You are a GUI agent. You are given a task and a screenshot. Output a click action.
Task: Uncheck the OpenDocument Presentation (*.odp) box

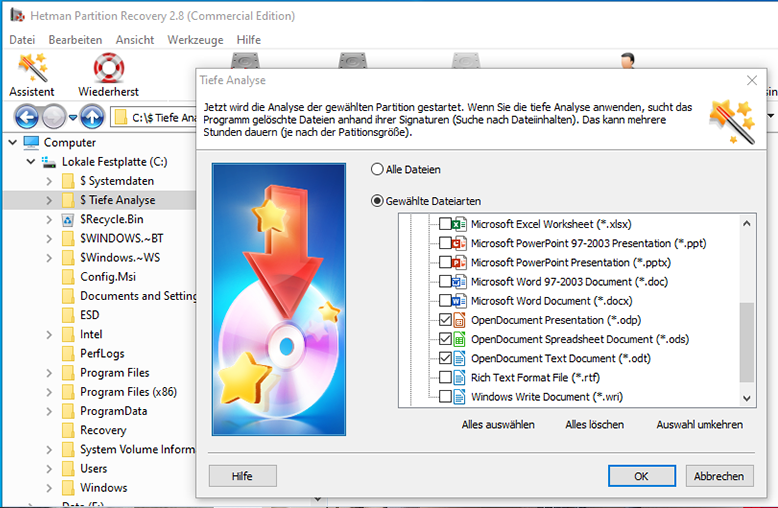[445, 320]
